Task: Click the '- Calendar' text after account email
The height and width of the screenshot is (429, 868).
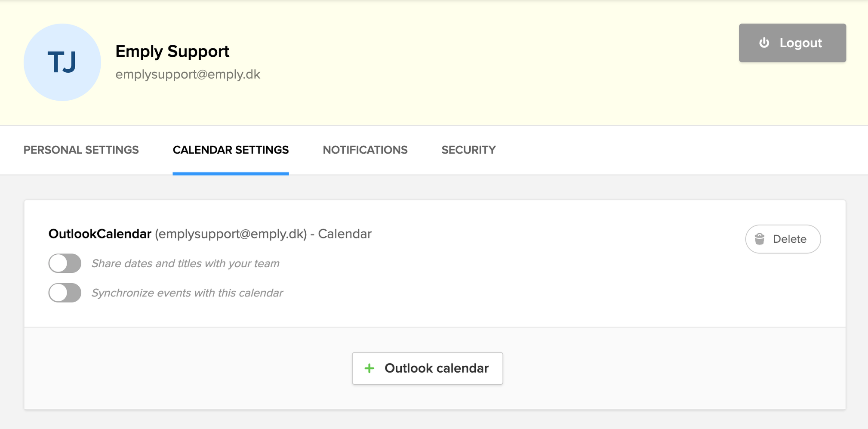Action: pyautogui.click(x=341, y=234)
